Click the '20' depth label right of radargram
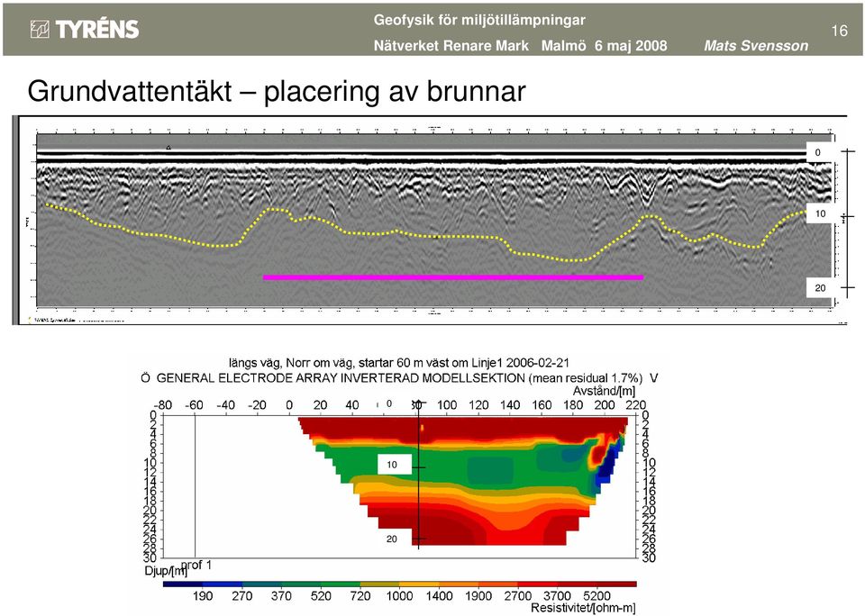Viewport: 865px width, 616px height. (820, 288)
